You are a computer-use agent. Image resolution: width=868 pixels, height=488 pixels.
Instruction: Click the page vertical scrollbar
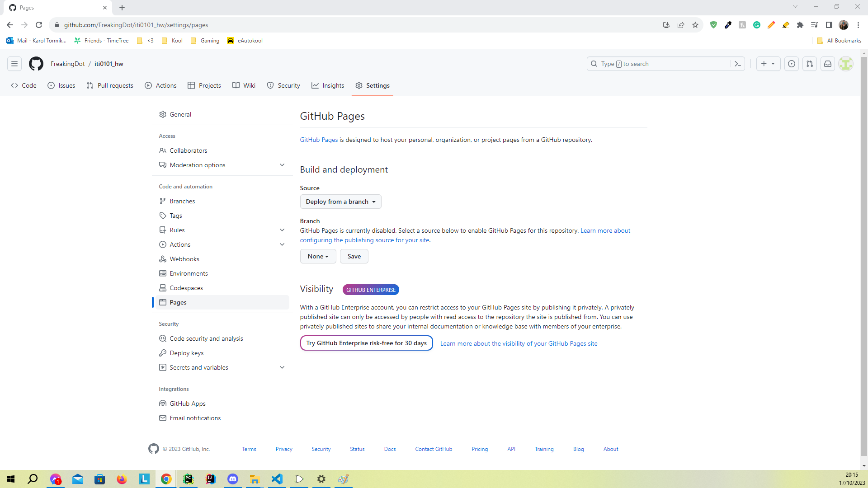pos(864,256)
